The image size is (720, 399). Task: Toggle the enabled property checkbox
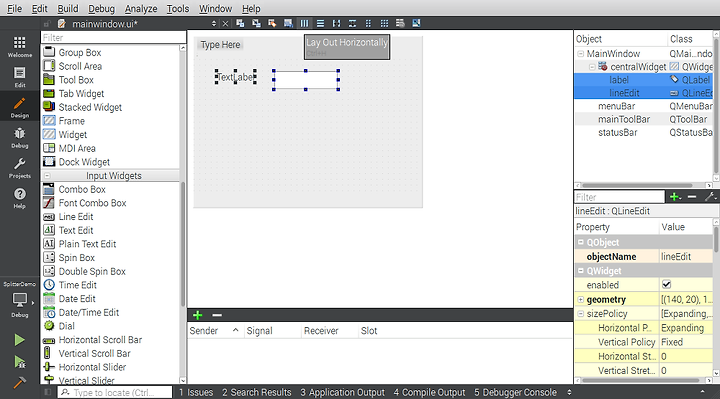pos(666,285)
